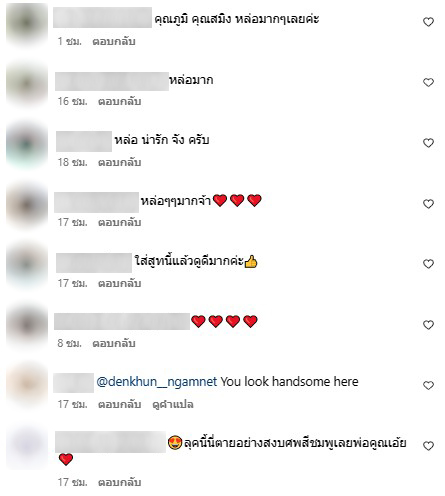Viewport: 445px width, 496px height.
Task: Like the four-red-hearts comment
Action: click(428, 325)
